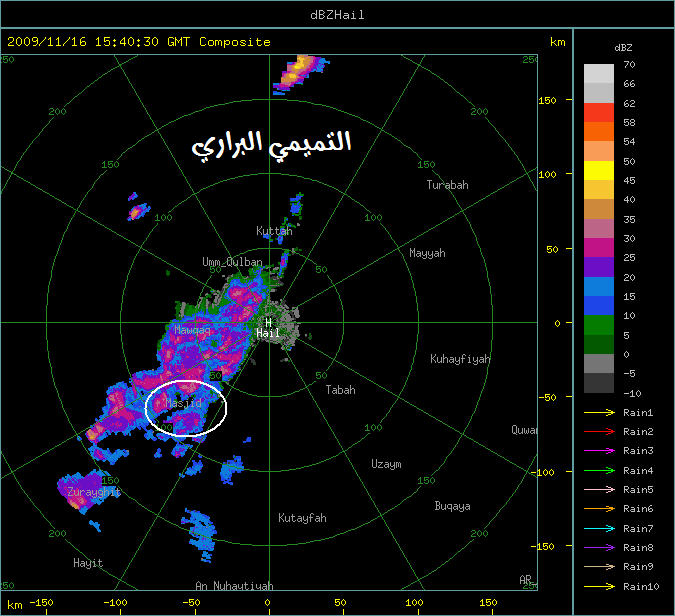The width and height of the screenshot is (675, 616).
Task: Click the purple Rain8 arrow icon
Action: tap(599, 548)
